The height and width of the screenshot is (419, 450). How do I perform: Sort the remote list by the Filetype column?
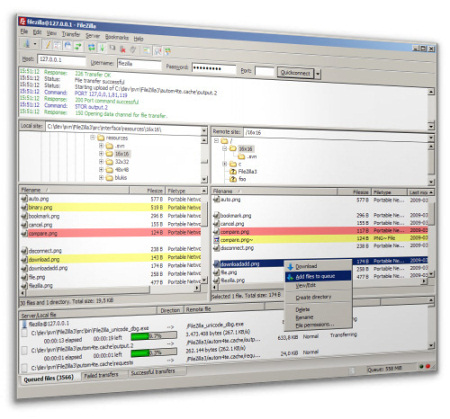pos(389,192)
